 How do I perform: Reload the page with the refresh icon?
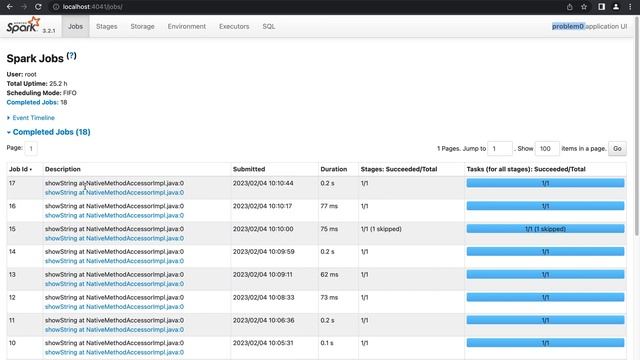pyautogui.click(x=38, y=7)
